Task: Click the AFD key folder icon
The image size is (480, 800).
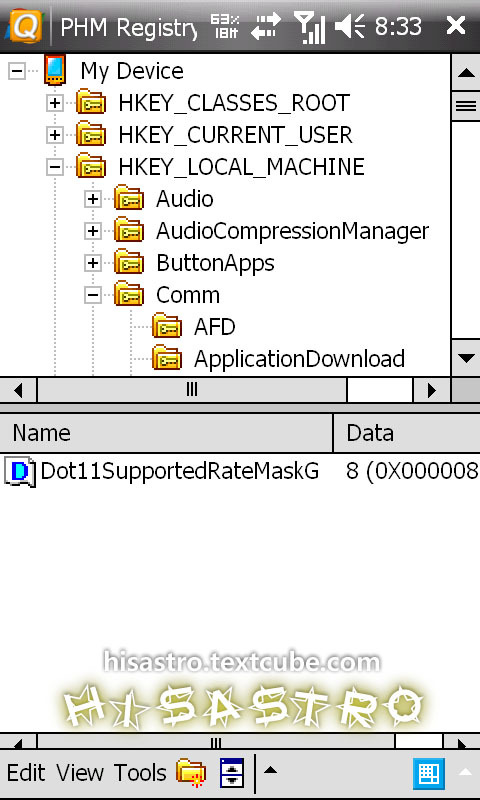Action: 167,327
